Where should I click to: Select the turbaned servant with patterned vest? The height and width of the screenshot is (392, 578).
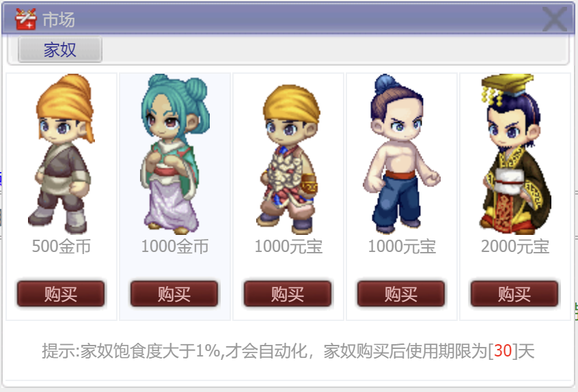coord(288,159)
